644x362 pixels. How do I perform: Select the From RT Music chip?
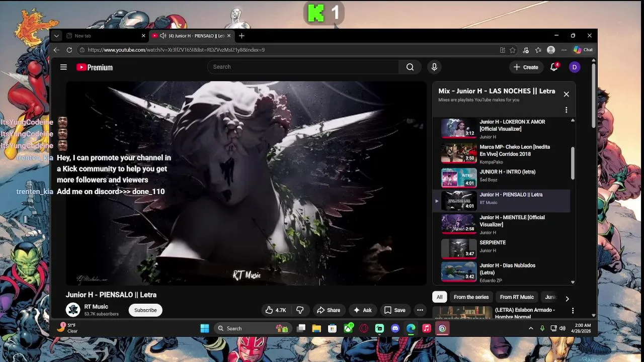[517, 297]
